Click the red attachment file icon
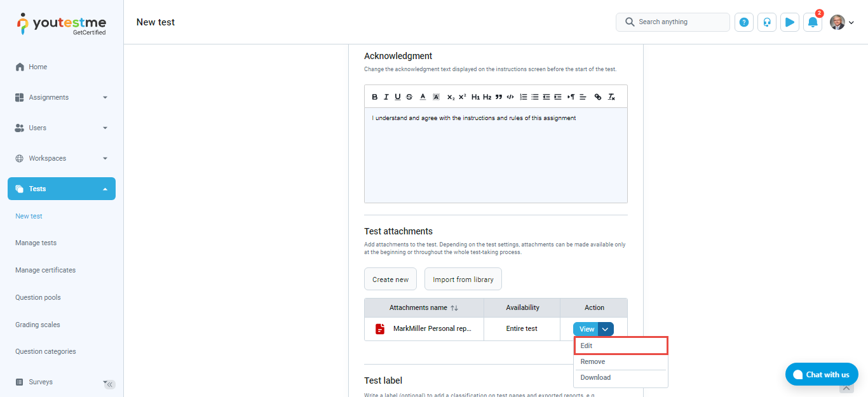 pos(380,329)
